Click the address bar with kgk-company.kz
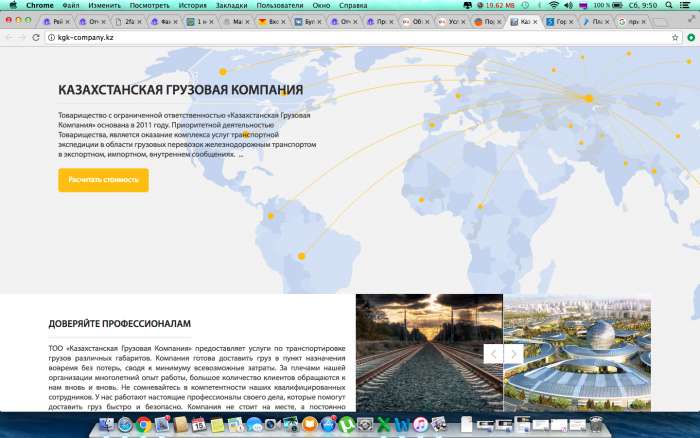Viewport: 700px width, 438px height. click(x=362, y=38)
